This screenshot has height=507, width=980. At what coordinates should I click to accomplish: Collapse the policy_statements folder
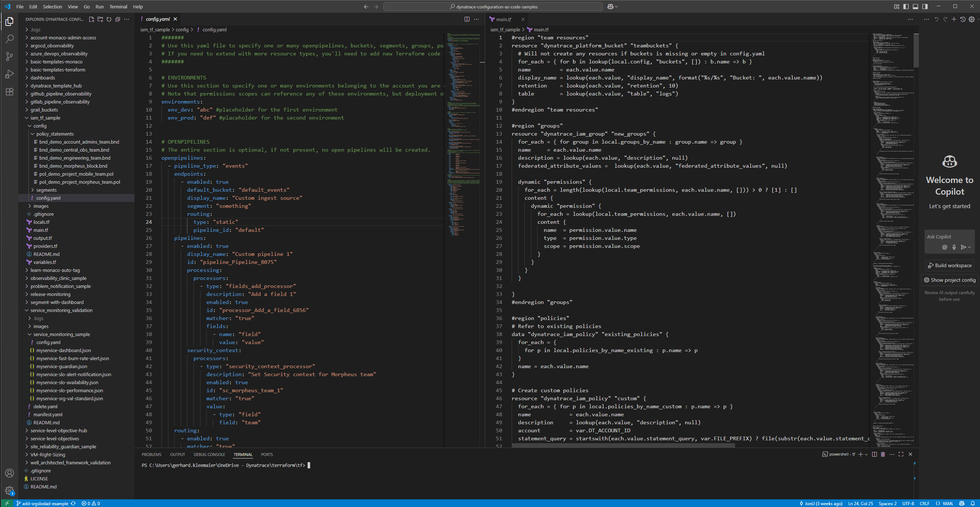(55, 134)
